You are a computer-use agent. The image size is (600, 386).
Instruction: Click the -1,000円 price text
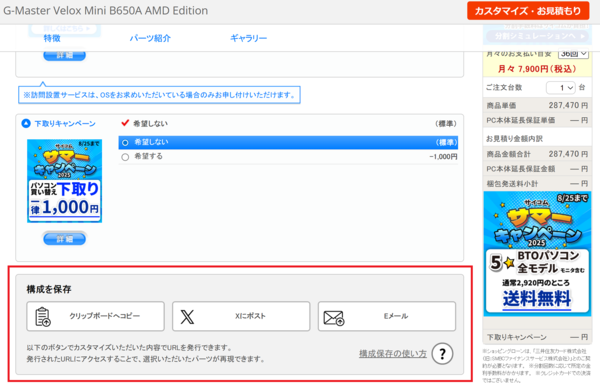[x=443, y=157]
